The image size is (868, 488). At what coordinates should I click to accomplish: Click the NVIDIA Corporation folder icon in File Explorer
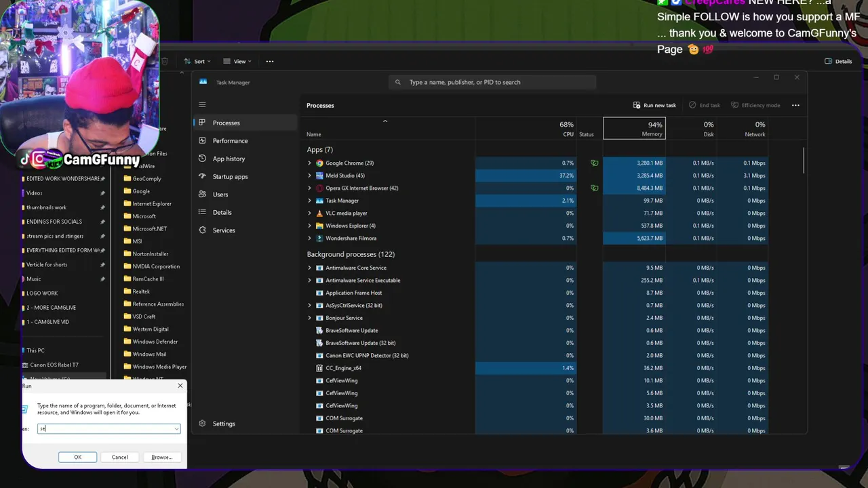(x=127, y=266)
